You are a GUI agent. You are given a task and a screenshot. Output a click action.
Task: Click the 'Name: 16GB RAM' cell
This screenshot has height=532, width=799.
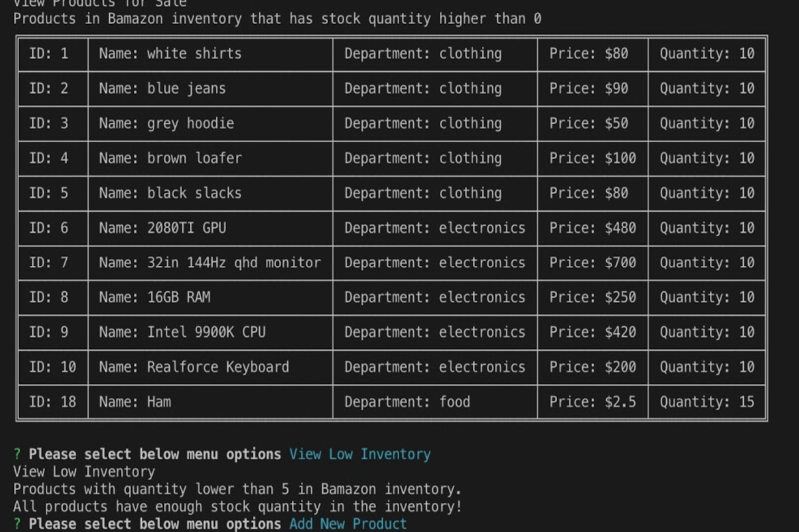(210, 298)
